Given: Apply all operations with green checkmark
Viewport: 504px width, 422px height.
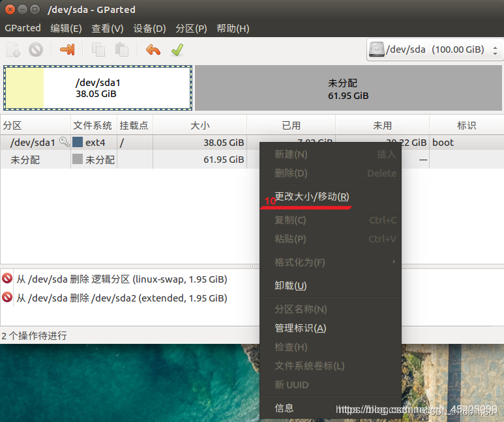Looking at the screenshot, I should coord(177,49).
